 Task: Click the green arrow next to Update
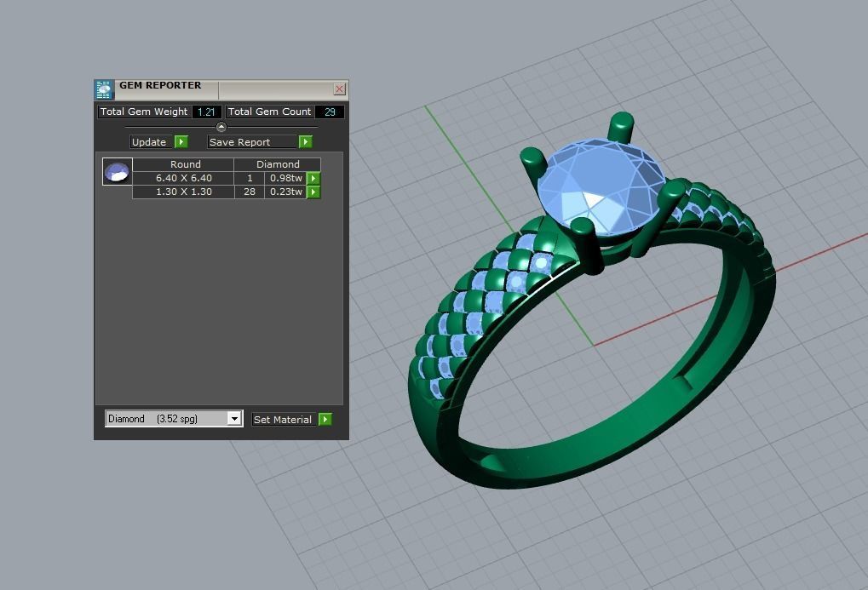coord(181,142)
